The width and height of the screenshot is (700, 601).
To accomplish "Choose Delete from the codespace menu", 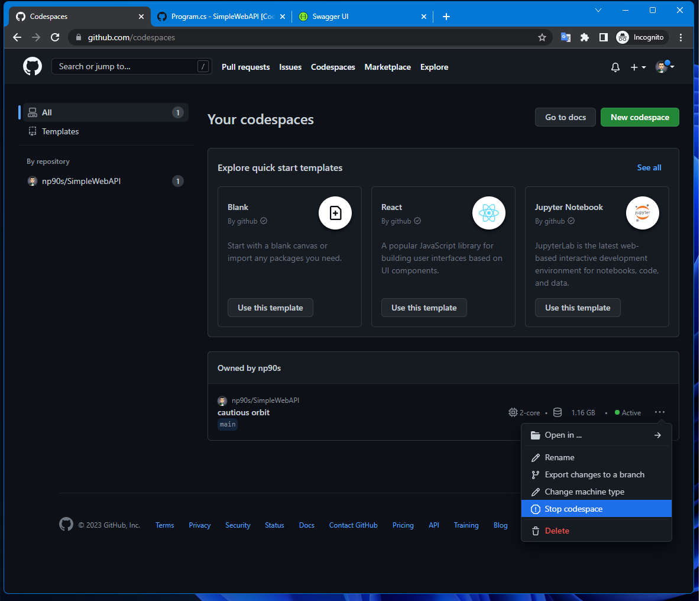I will pos(596,531).
